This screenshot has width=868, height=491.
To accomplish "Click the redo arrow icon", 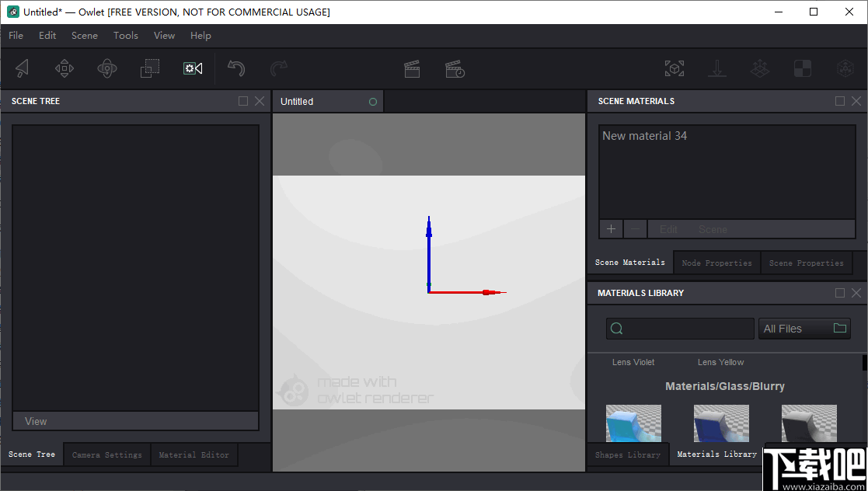I will point(279,68).
